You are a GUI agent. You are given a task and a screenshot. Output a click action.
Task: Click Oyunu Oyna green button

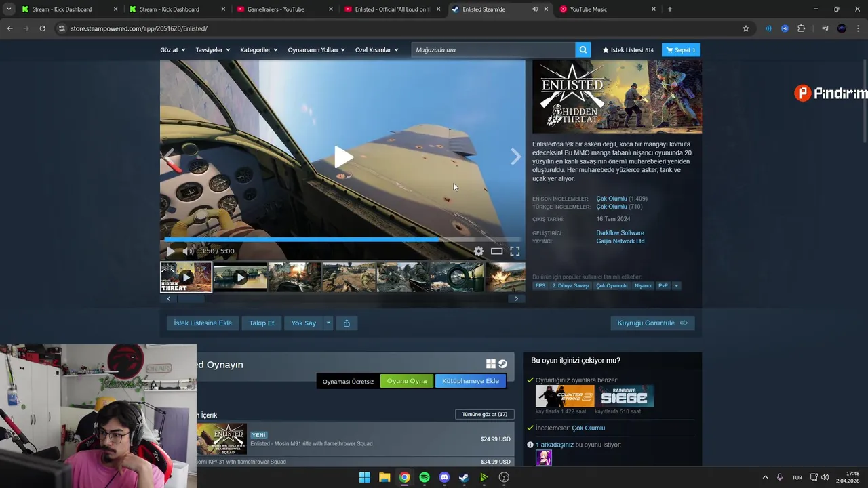(x=407, y=381)
